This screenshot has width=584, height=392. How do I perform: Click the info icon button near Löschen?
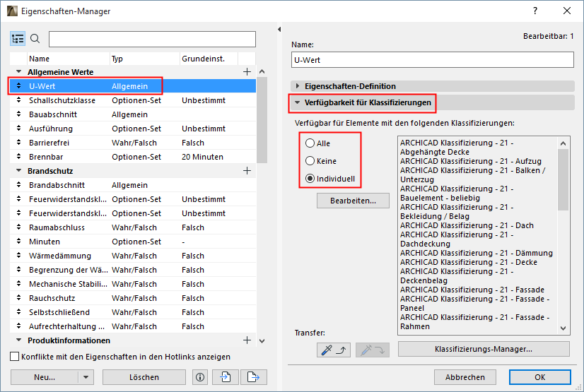[200, 377]
